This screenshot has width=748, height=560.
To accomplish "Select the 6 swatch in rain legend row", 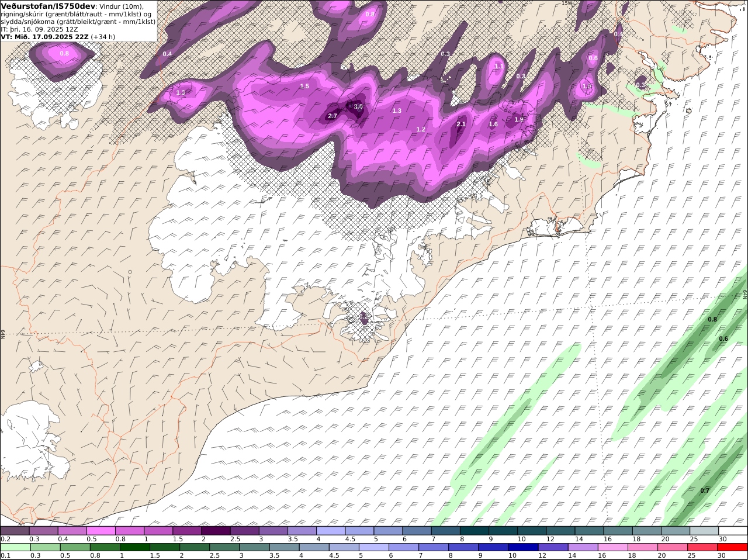I will [x=403, y=547].
